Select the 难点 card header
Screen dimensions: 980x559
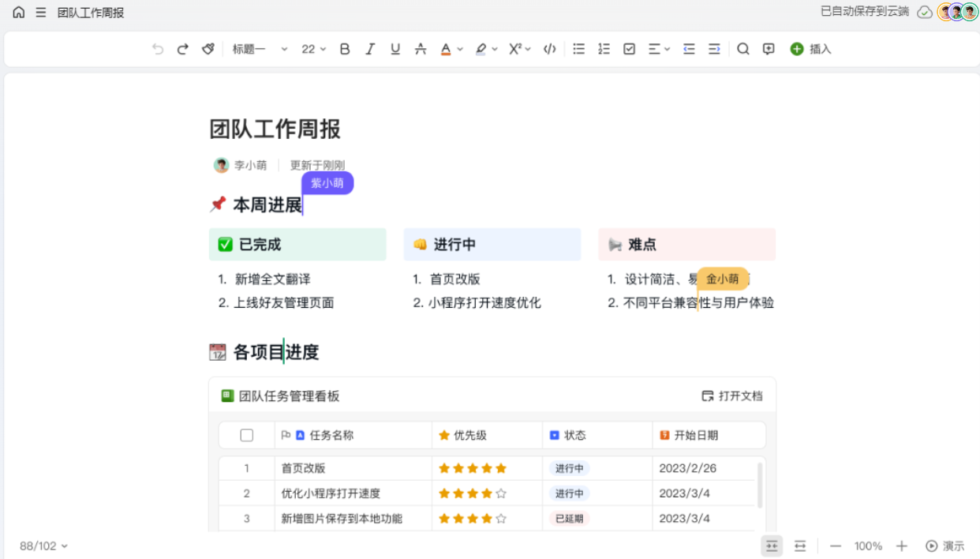pyautogui.click(x=687, y=245)
